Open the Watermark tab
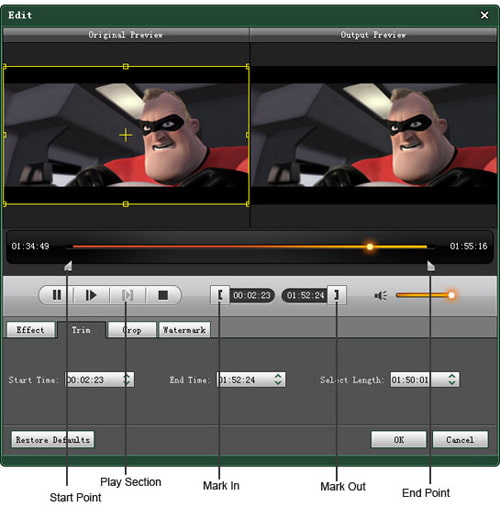Viewport: 500px width, 507px height. point(184,330)
